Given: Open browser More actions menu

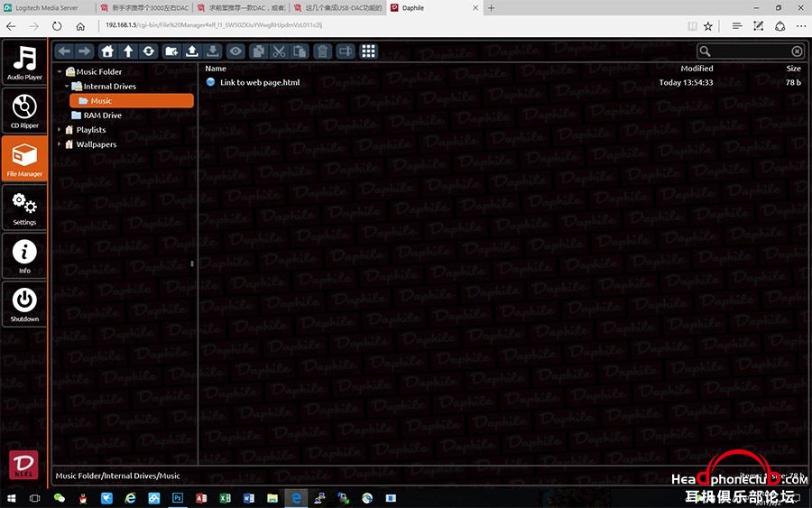Looking at the screenshot, I should (801, 26).
